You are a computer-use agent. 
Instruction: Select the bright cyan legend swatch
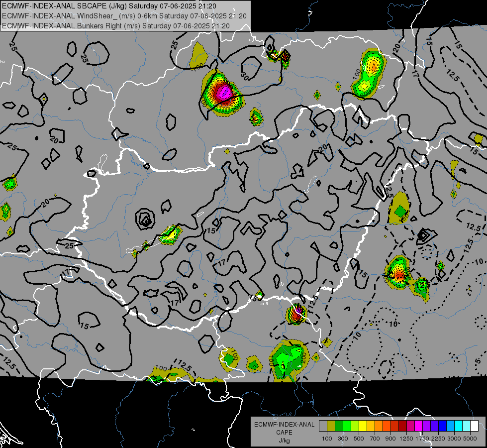(459, 426)
